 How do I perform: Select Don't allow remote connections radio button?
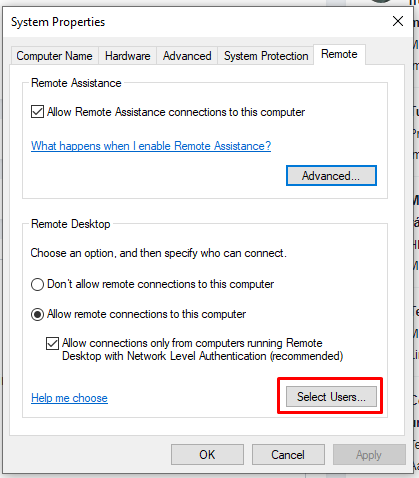pyautogui.click(x=37, y=285)
